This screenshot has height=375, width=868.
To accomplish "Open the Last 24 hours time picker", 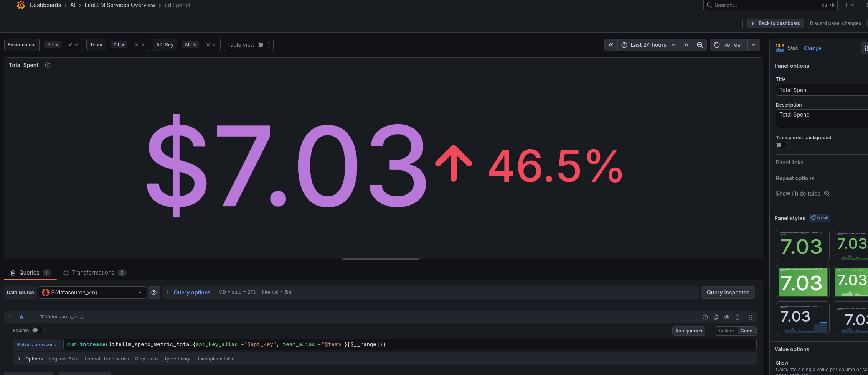I will [x=649, y=45].
